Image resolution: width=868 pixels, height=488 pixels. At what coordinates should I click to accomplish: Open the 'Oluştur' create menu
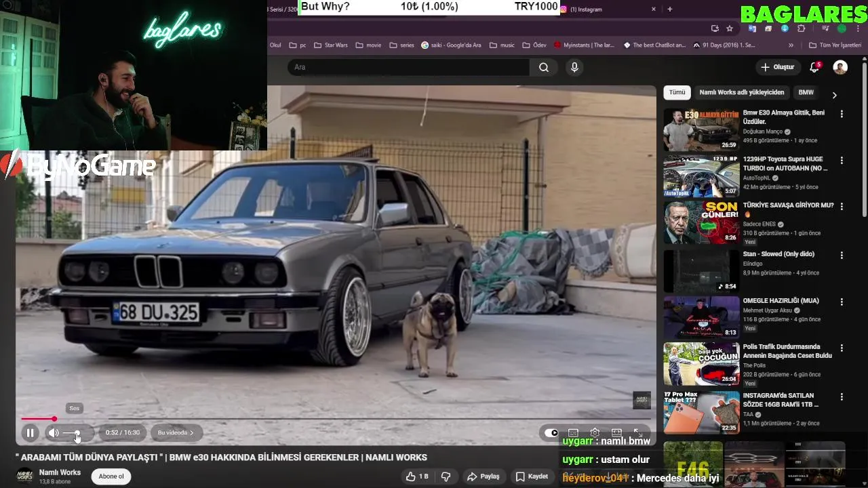tap(778, 67)
